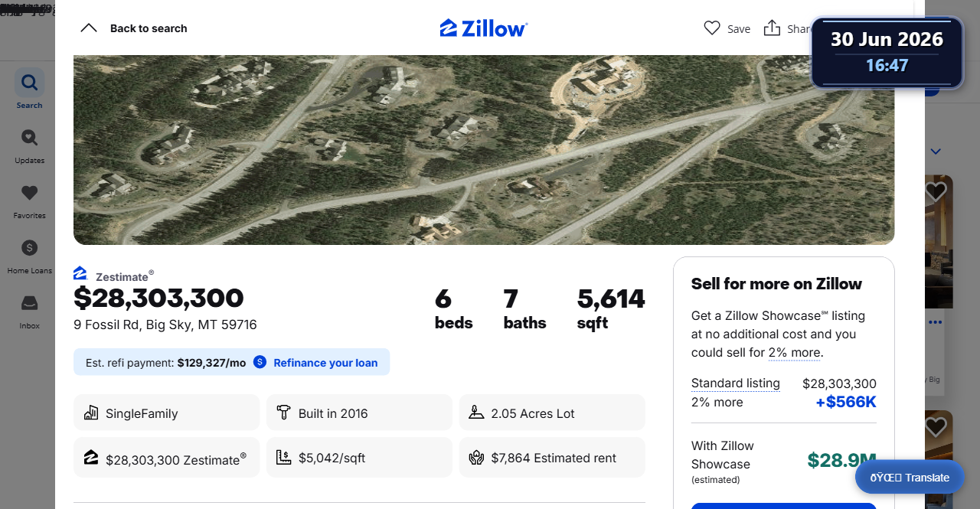
Task: Open the listing card three-dot menu
Action: pos(935,322)
